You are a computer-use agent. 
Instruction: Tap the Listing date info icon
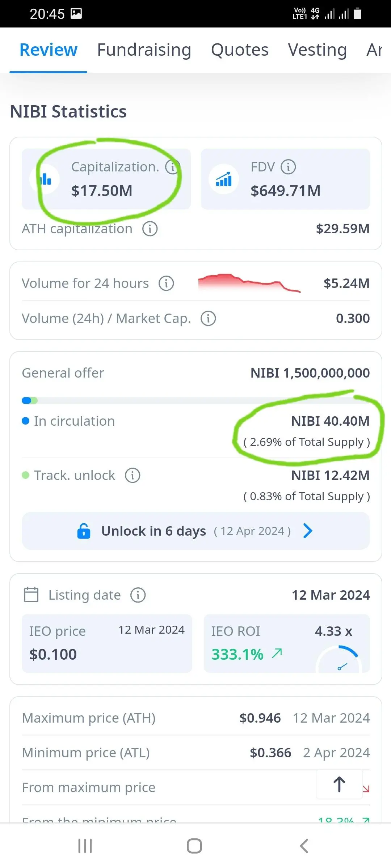tap(138, 595)
